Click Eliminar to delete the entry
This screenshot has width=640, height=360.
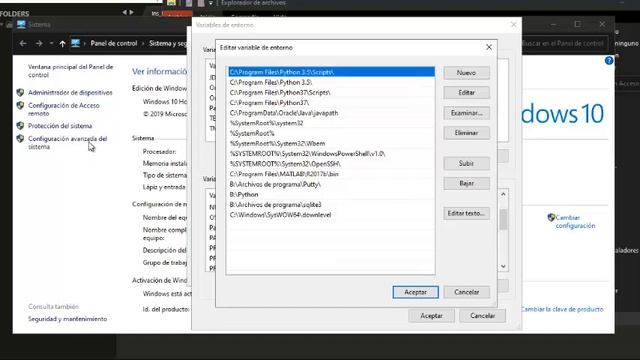point(467,133)
